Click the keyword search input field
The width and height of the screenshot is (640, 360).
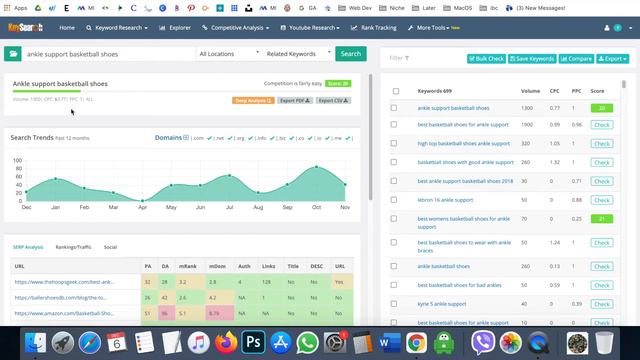(x=109, y=54)
